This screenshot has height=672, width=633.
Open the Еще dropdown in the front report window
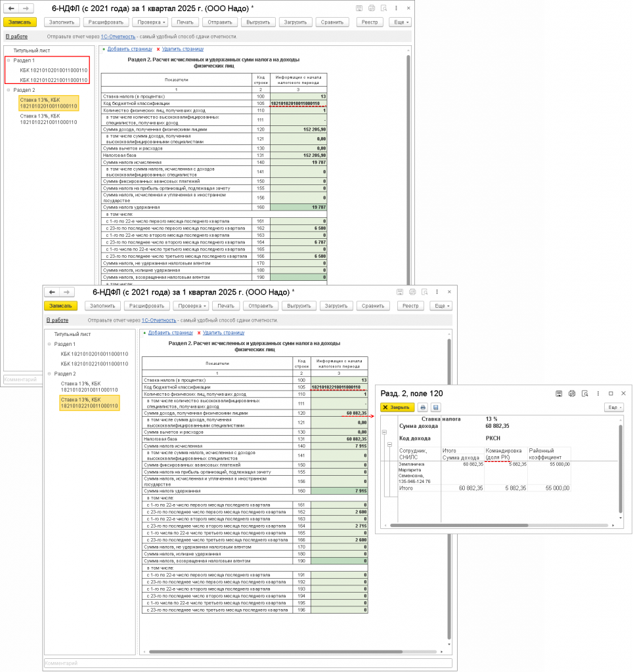pyautogui.click(x=442, y=306)
